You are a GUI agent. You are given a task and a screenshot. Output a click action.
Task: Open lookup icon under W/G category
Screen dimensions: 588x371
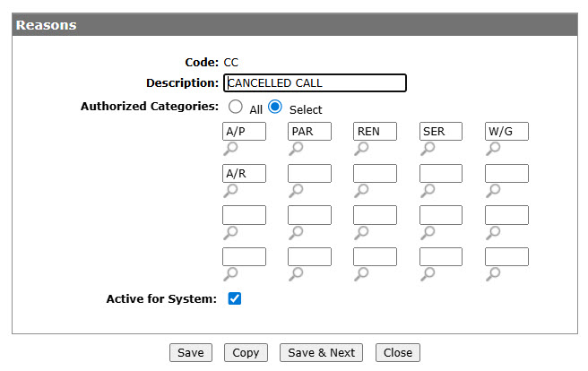[493, 149]
